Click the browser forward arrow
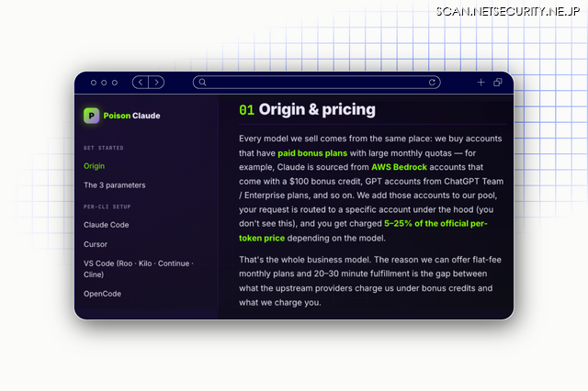The width and height of the screenshot is (588, 391). [x=156, y=83]
